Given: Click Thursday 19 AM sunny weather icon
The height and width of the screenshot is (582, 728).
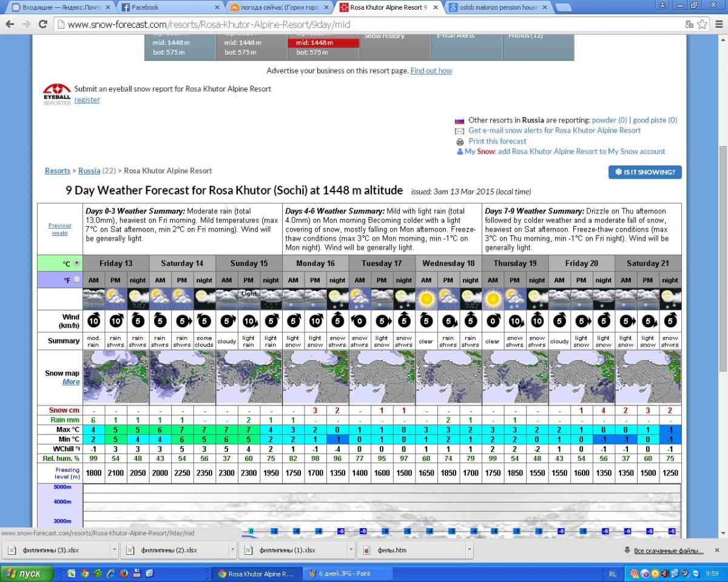Looking at the screenshot, I should click(x=493, y=299).
